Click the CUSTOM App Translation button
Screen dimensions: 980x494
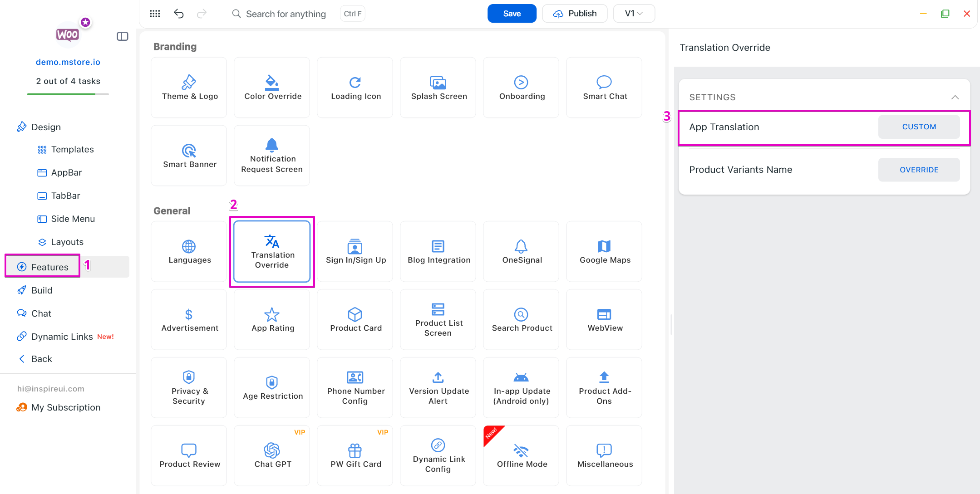[919, 127]
